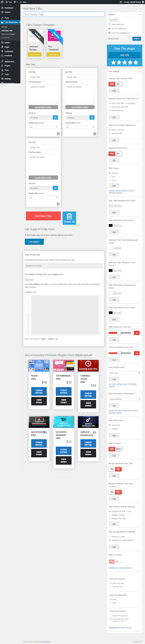Click the first rating star
Viewport: 145px width, 644px height.
(114, 62)
